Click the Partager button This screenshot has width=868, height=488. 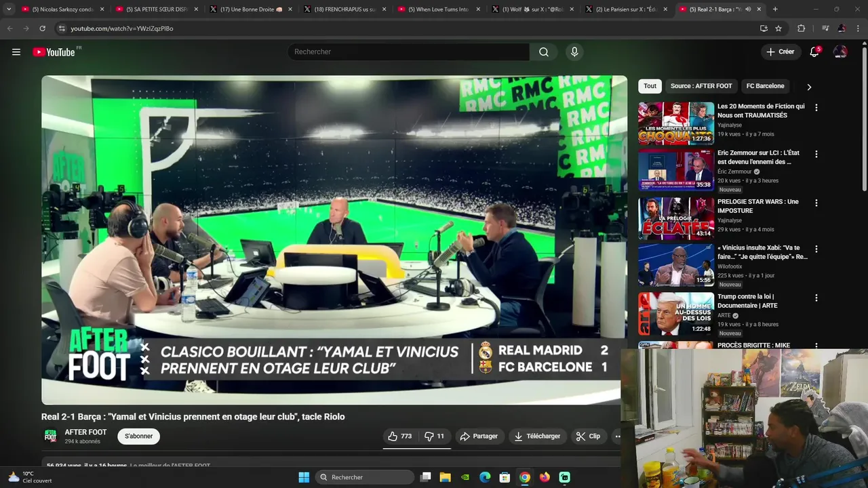point(479,436)
